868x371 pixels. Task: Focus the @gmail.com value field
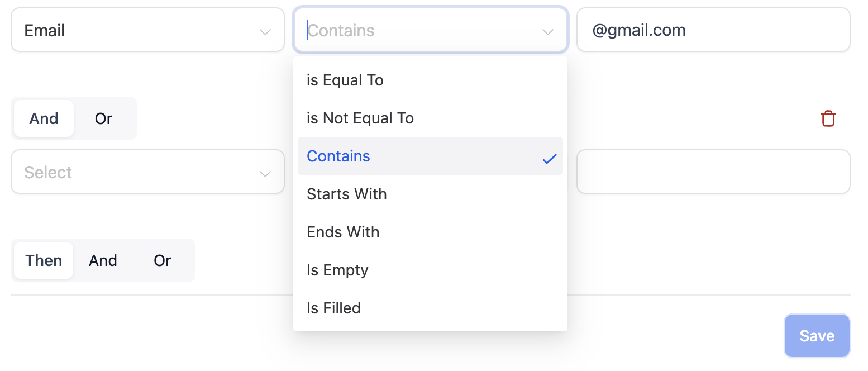coord(713,30)
